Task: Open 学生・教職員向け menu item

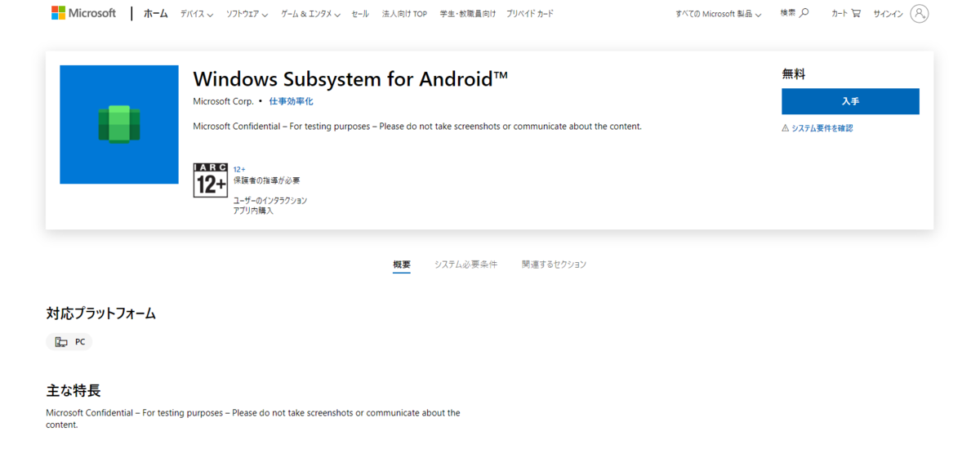Action: pyautogui.click(x=467, y=14)
